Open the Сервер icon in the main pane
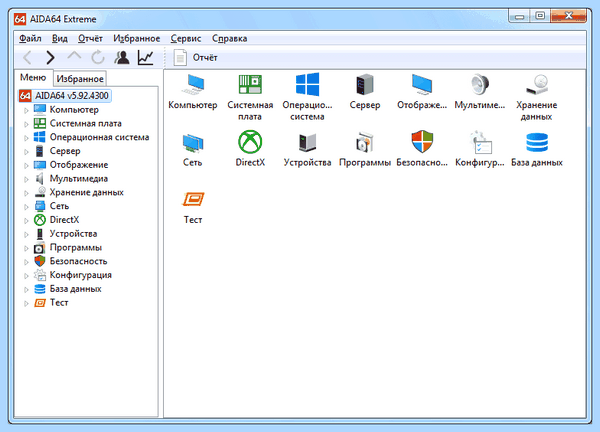 coord(365,85)
